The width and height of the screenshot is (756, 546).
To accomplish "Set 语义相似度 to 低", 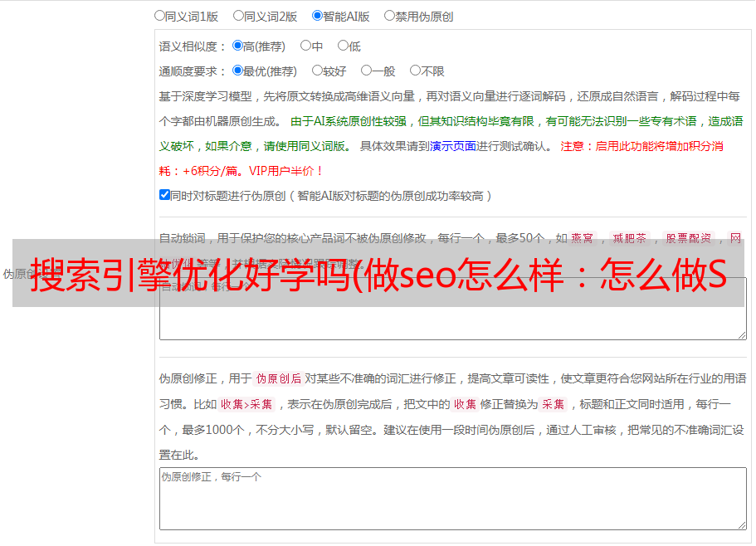I will coord(343,46).
